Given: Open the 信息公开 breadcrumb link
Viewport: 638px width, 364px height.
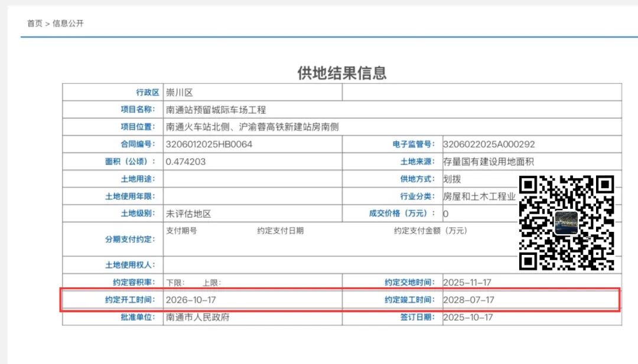Looking at the screenshot, I should coord(69,24).
